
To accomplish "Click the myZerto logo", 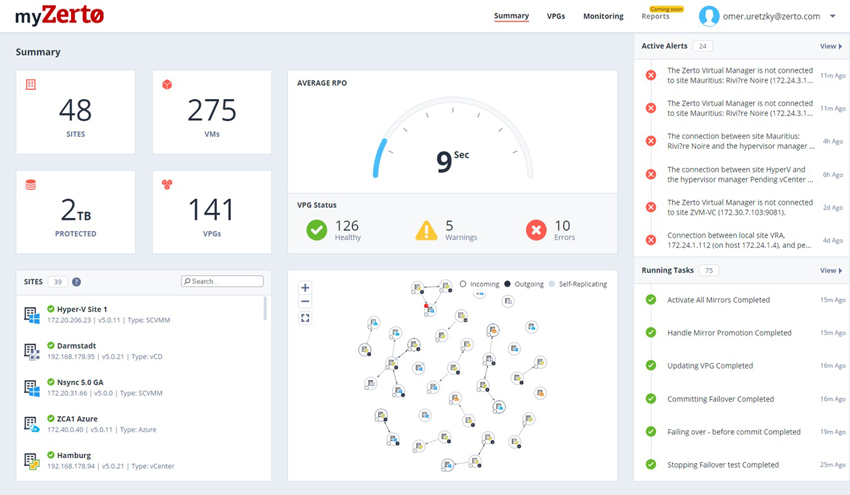I will pos(60,16).
